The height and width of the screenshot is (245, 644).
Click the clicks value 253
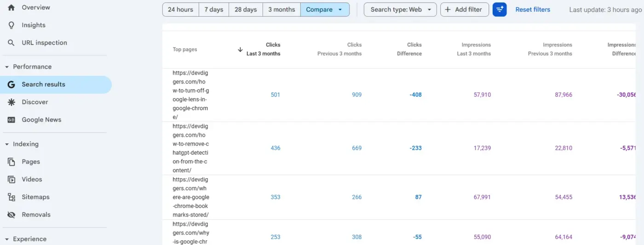(275, 237)
